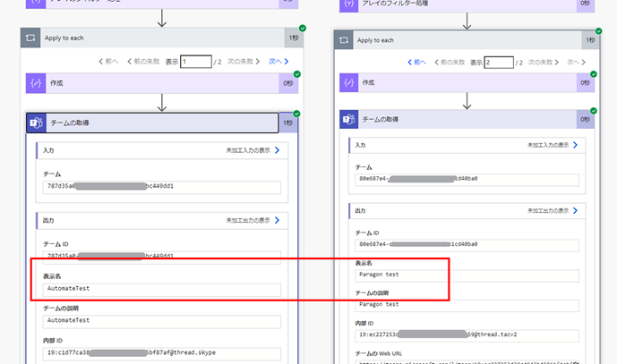Go to 次へ iteration in left flow

(x=279, y=62)
